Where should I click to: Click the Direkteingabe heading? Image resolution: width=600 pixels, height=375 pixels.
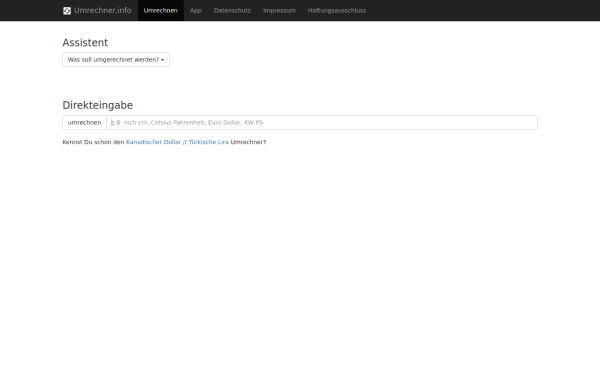(98, 105)
